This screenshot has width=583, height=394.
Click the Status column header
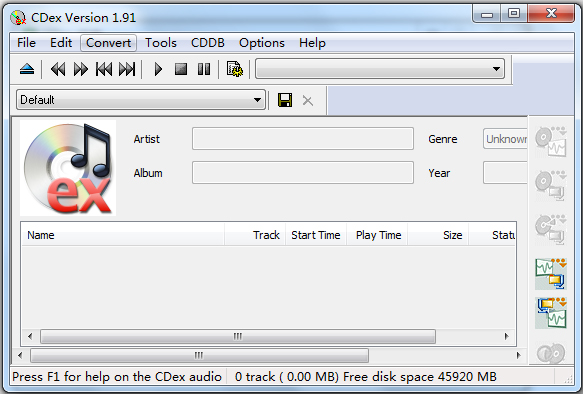[x=492, y=235]
